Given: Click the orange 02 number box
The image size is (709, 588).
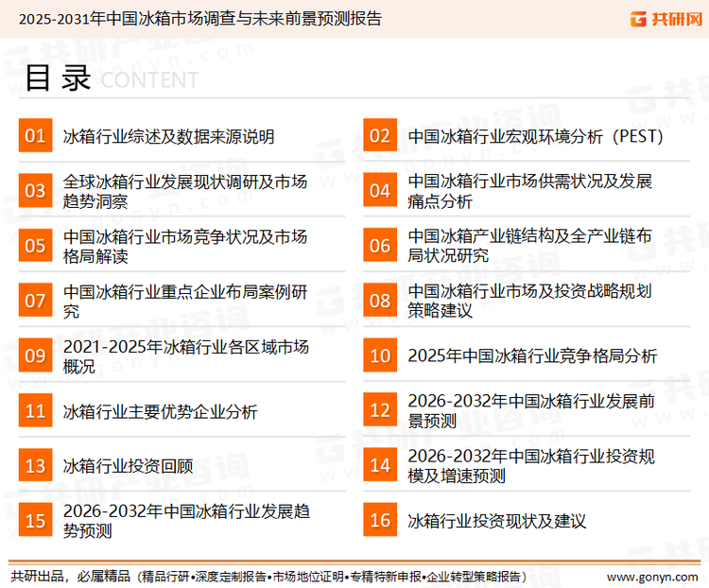Looking at the screenshot, I should tap(380, 135).
